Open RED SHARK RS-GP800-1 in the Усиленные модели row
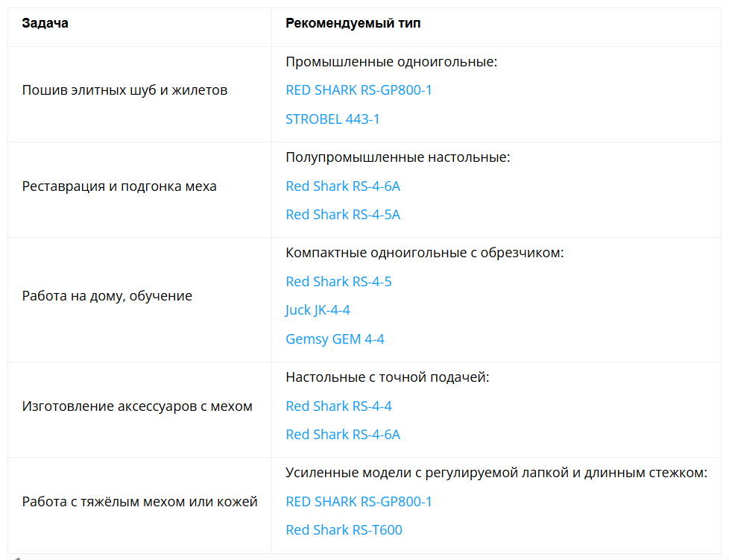The height and width of the screenshot is (560, 729). click(x=359, y=501)
